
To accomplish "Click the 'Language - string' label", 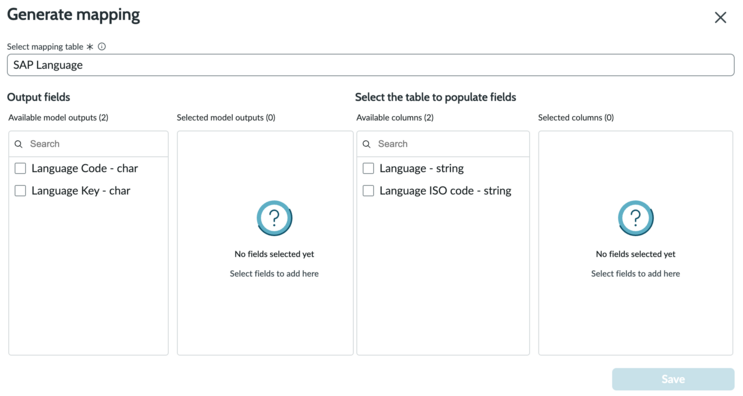I will point(421,168).
